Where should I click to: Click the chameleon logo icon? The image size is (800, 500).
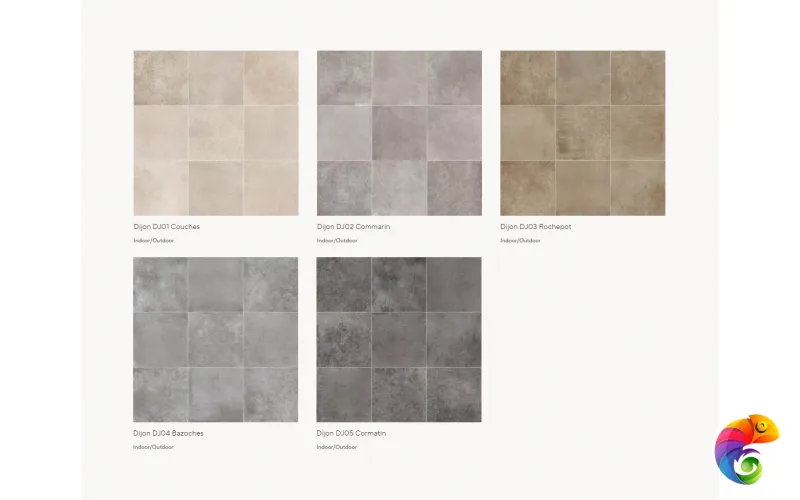click(746, 449)
